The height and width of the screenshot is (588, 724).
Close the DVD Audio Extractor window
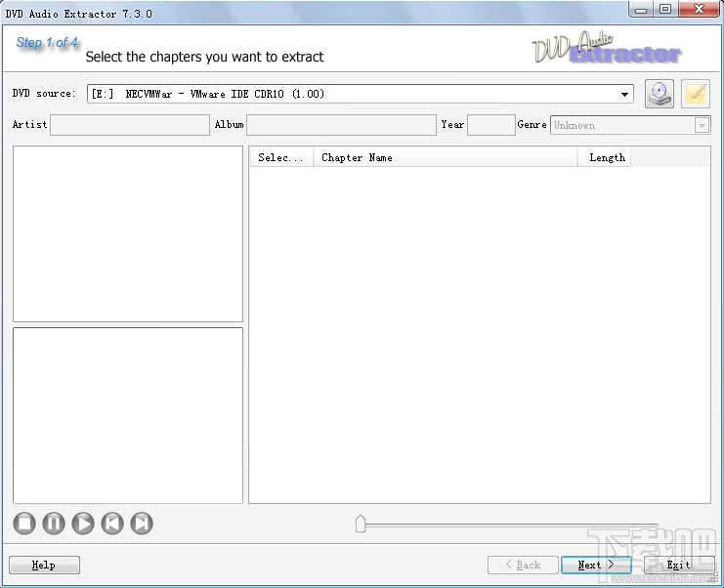pos(699,9)
